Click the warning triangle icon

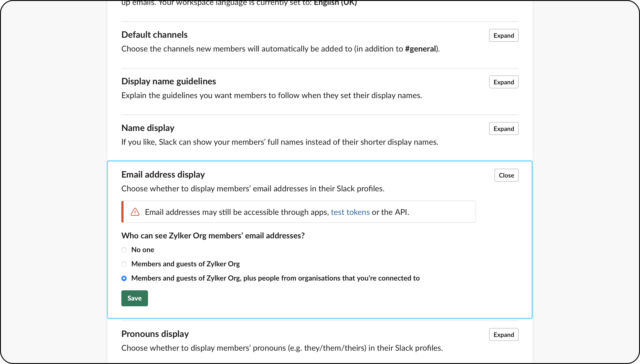click(x=135, y=212)
